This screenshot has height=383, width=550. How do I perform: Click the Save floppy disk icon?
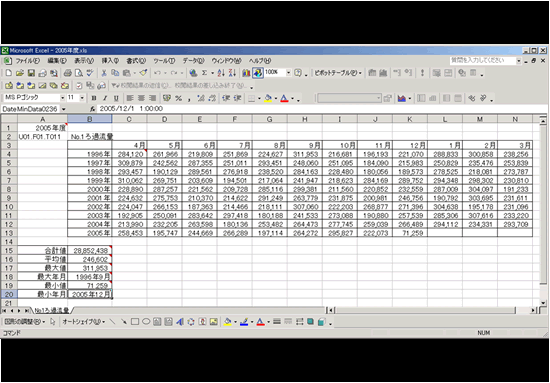pyautogui.click(x=31, y=73)
